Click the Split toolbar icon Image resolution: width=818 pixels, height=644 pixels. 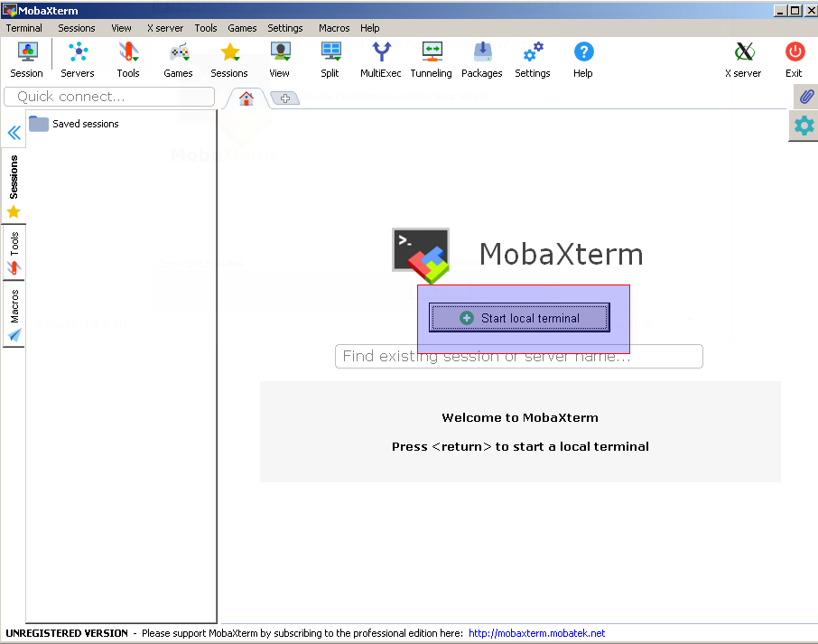click(x=330, y=60)
